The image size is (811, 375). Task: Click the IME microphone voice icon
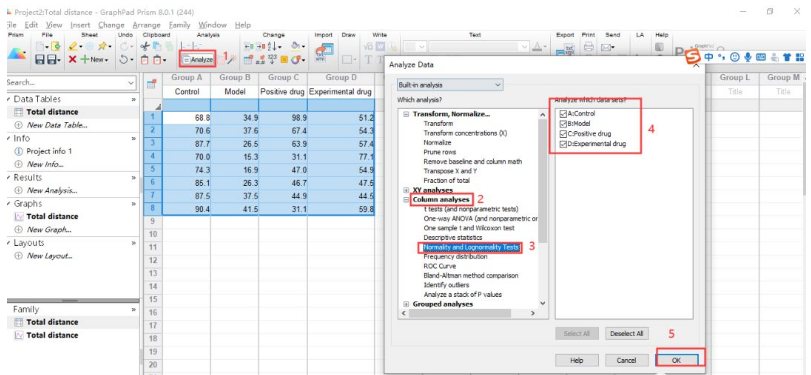[x=748, y=57]
